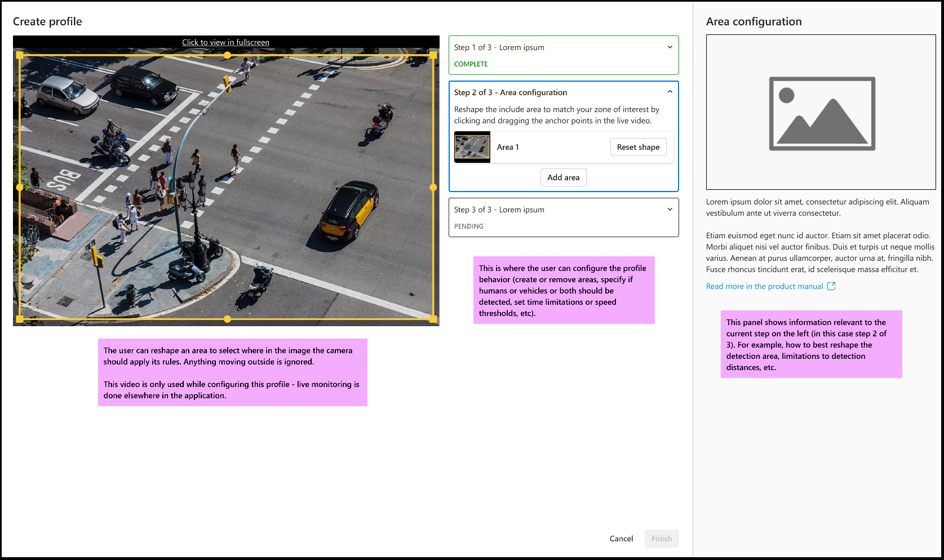
Task: Select bottom edge midpoint anchor of area
Action: pos(227,319)
